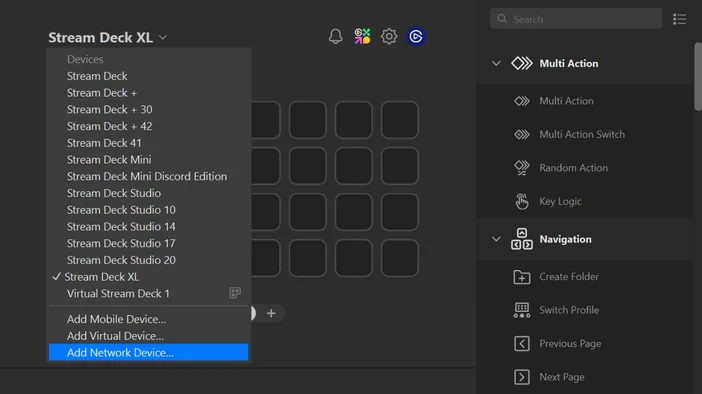
Task: Click the Random Action label
Action: click(x=574, y=168)
